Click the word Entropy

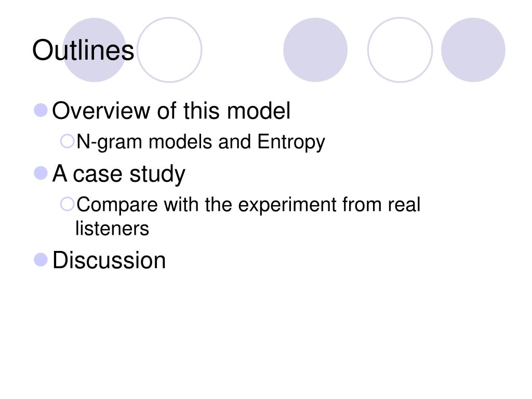click(291, 142)
